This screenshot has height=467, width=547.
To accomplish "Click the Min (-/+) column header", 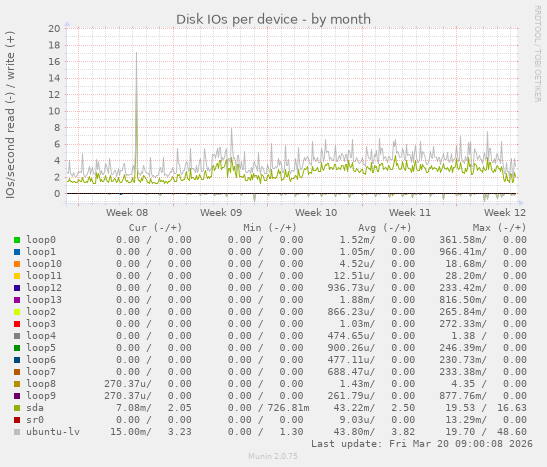I will tap(270, 228).
